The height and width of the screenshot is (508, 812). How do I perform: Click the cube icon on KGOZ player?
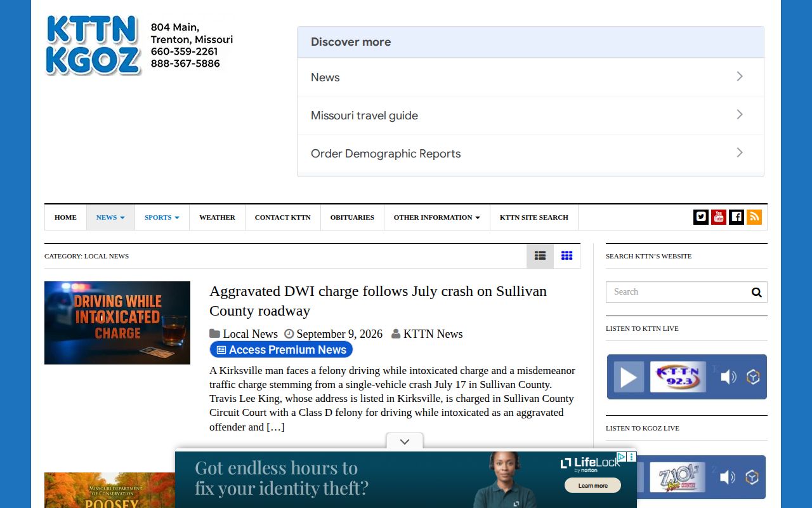752,478
